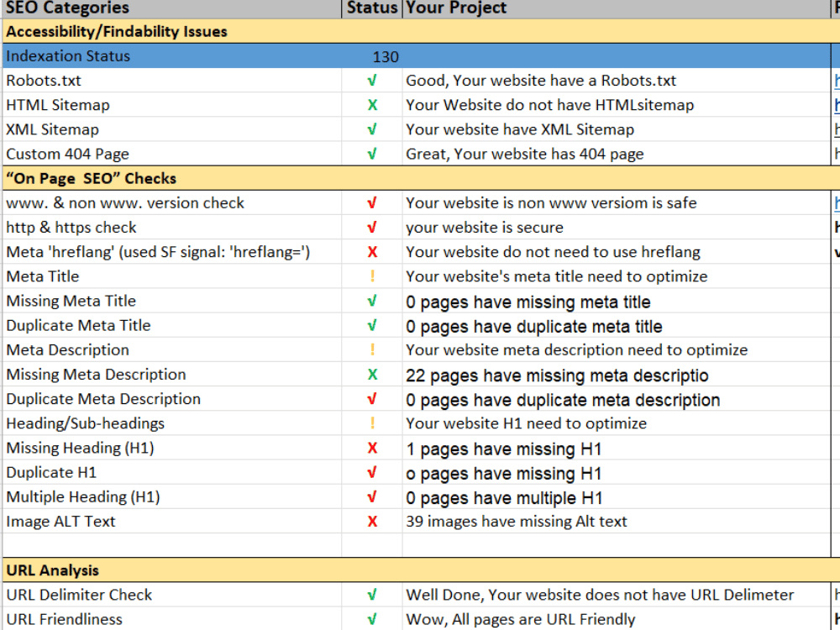840x630 pixels.
Task: Select the 'XML Sitemap' category cell
Action: 172,129
